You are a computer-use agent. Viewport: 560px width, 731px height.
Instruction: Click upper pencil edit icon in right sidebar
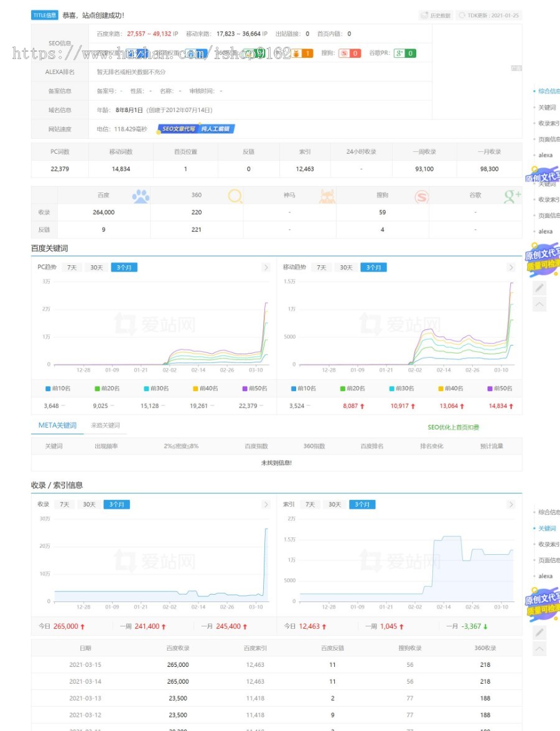tap(539, 288)
